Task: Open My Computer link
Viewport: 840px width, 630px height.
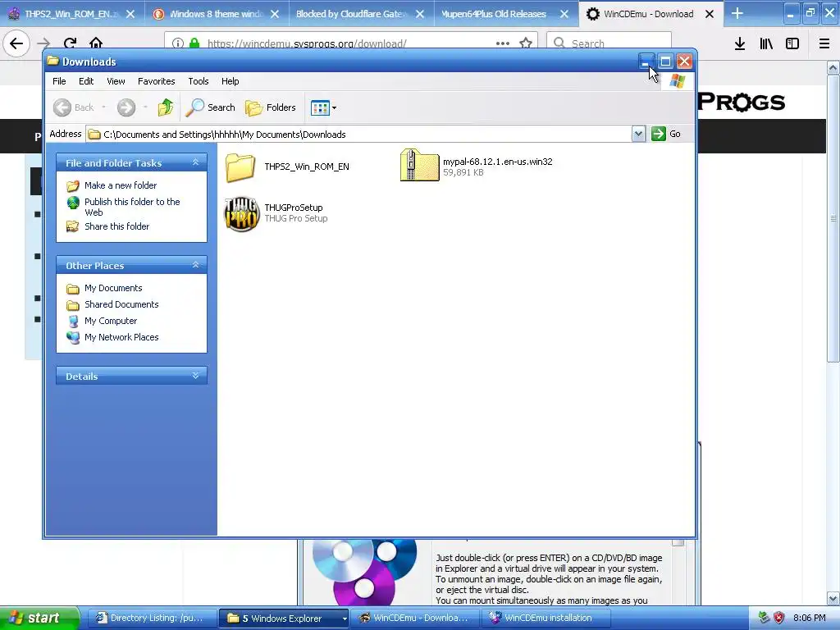Action: point(111,321)
